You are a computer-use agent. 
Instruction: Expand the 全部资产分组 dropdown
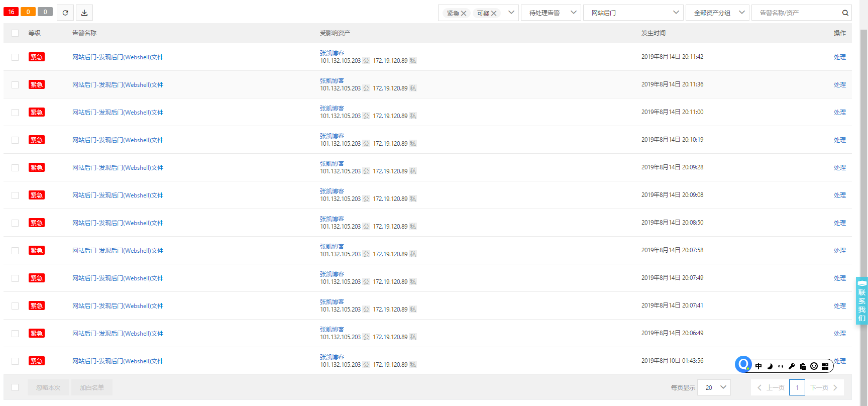tap(717, 13)
